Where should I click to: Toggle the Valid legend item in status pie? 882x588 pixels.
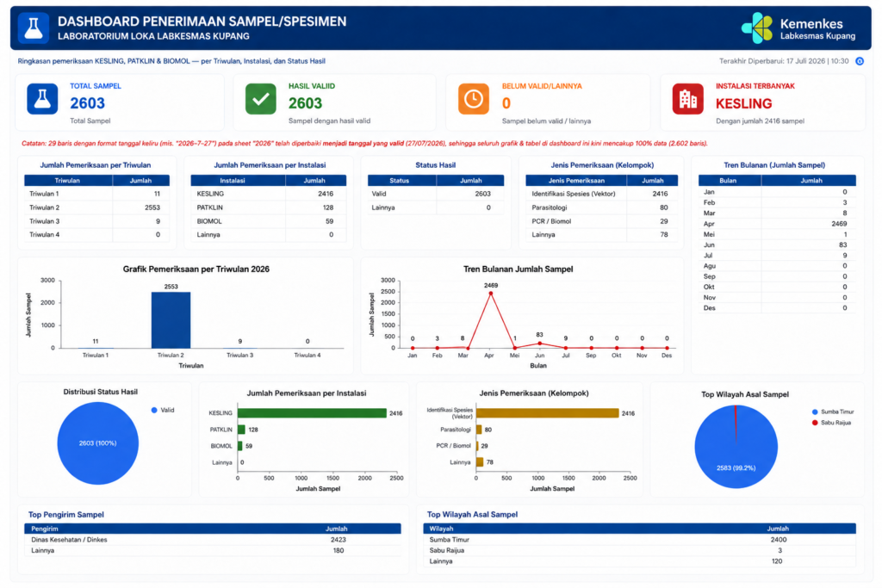point(163,411)
